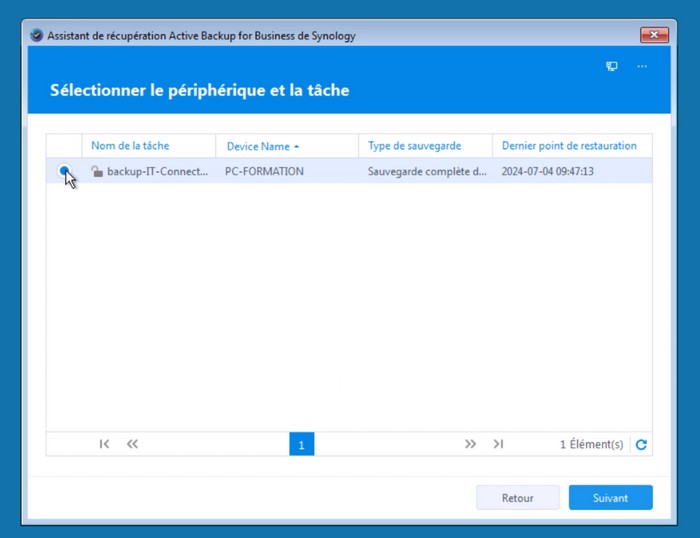The height and width of the screenshot is (538, 700).
Task: Go to the next page
Action: [470, 444]
